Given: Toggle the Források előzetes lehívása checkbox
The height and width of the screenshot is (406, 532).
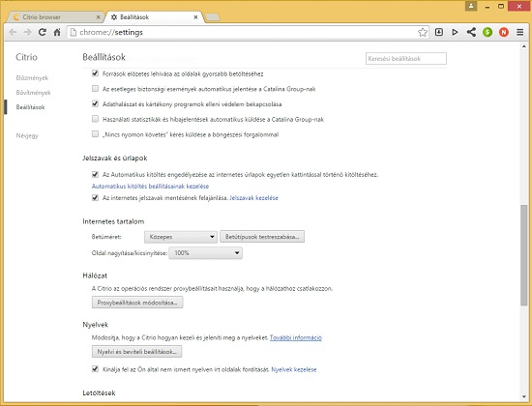Looking at the screenshot, I should pos(95,73).
